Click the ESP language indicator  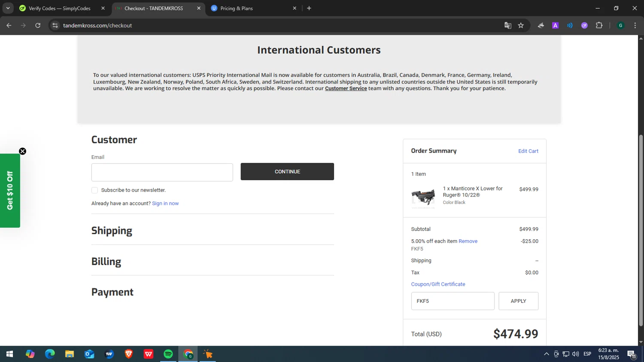tap(587, 354)
